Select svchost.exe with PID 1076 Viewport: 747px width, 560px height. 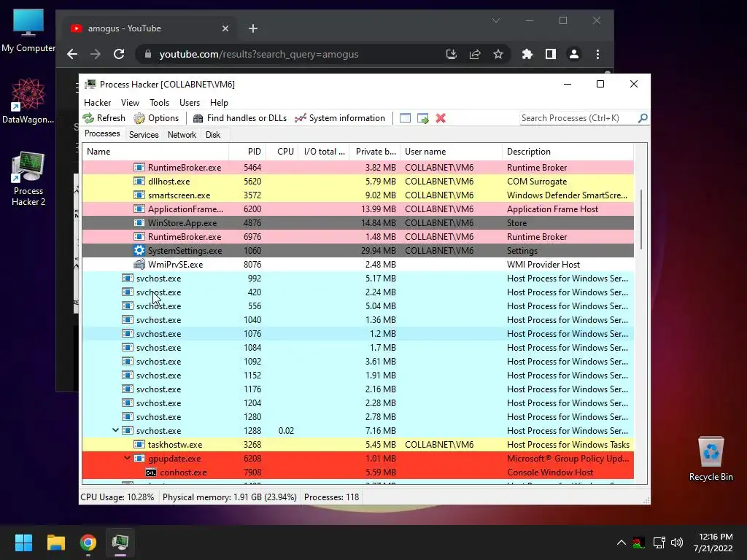coord(358,334)
